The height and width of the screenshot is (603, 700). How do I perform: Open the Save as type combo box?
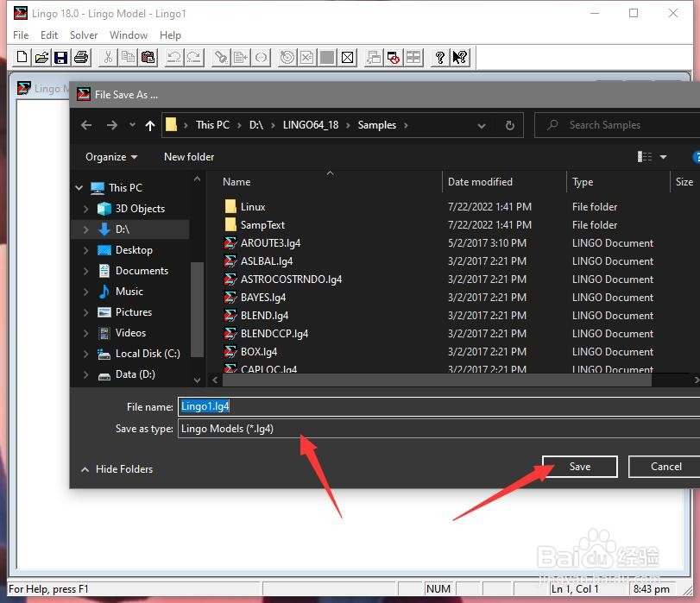[x=438, y=429]
